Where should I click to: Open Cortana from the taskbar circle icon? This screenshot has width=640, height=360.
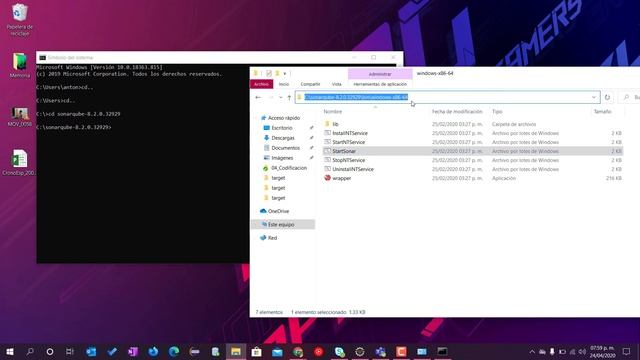pyautogui.click(x=50, y=351)
